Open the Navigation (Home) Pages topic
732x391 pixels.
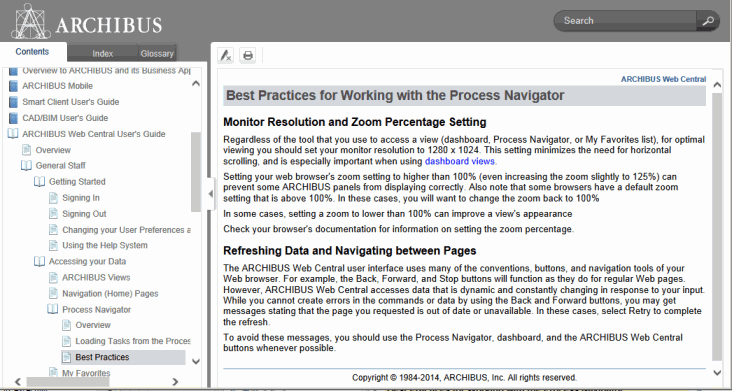(110, 293)
